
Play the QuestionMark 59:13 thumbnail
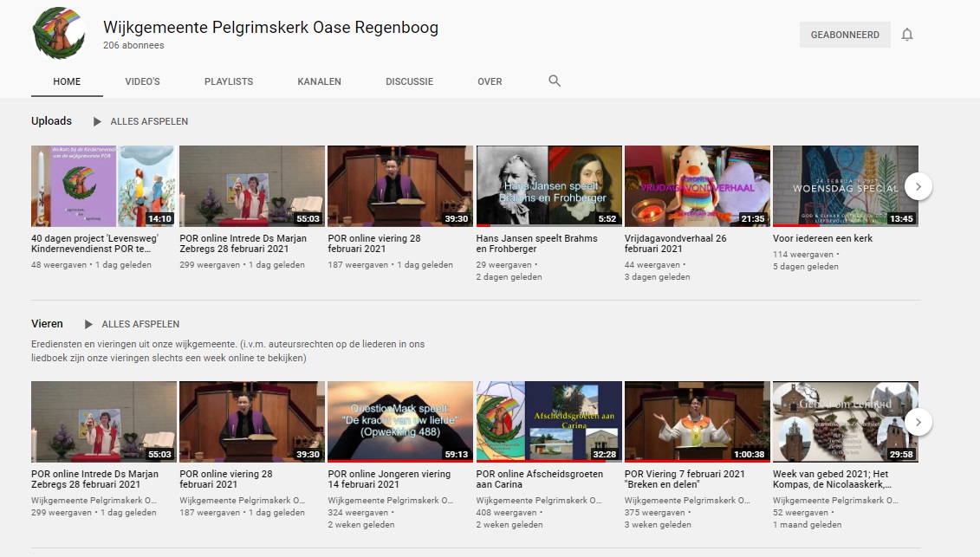[x=400, y=422]
